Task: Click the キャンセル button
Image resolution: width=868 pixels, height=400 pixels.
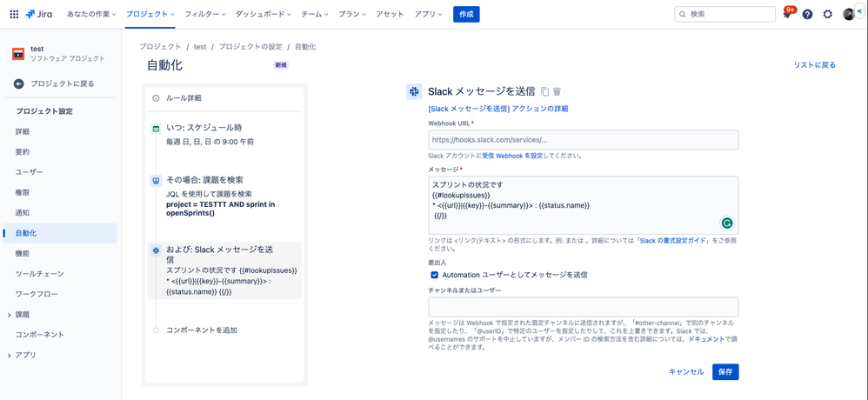Action: 686,372
